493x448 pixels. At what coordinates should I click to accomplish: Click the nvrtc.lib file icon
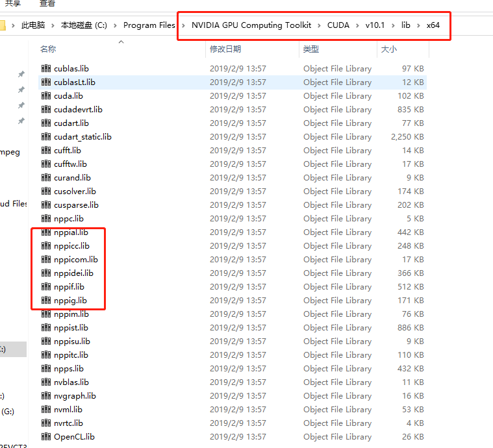[45, 423]
